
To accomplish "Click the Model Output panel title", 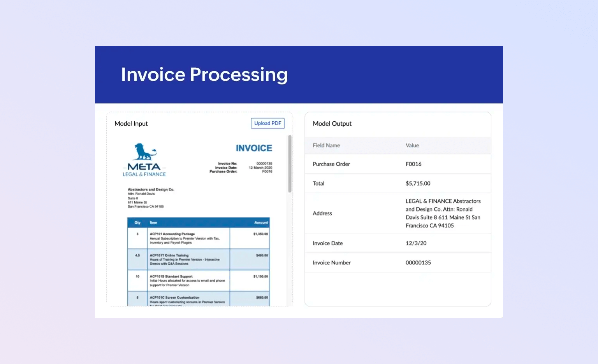I will 332,124.
